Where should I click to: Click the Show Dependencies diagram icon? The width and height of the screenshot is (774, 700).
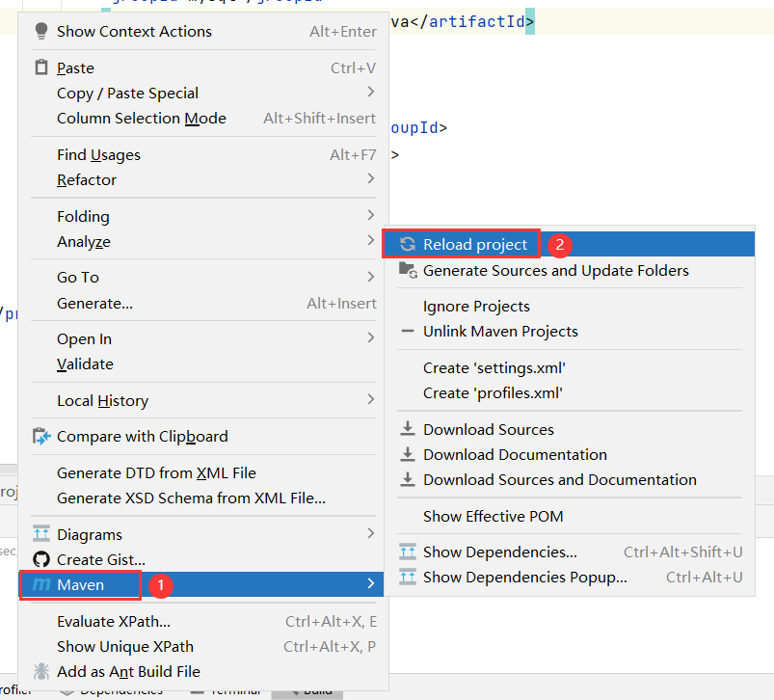point(408,552)
